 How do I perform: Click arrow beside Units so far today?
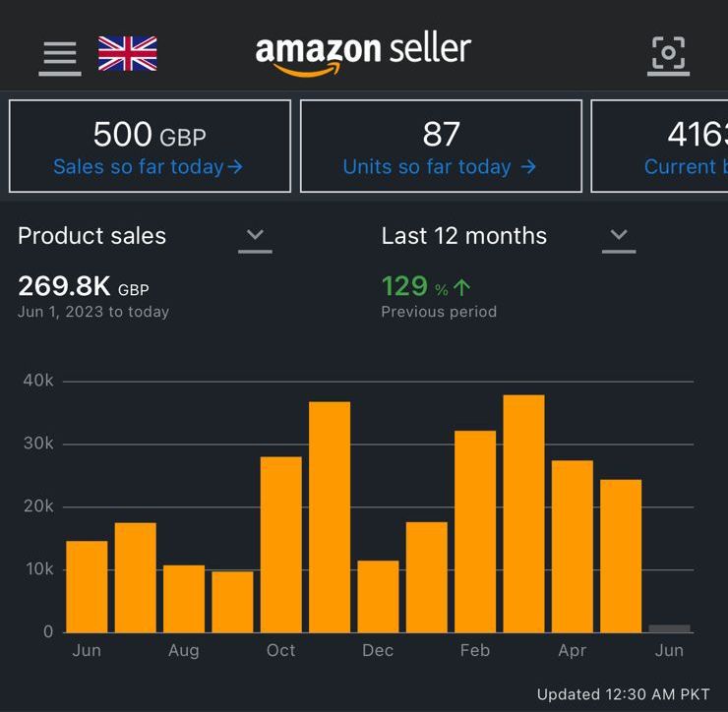[528, 166]
